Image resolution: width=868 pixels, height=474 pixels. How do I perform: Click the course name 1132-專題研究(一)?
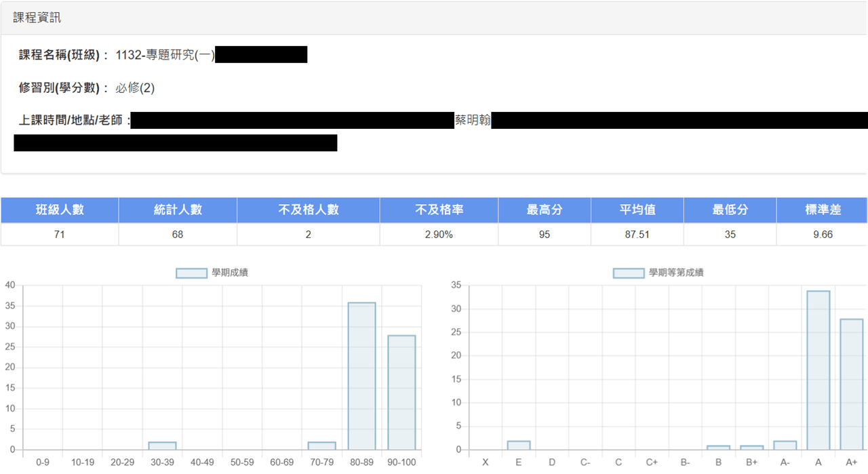point(165,56)
